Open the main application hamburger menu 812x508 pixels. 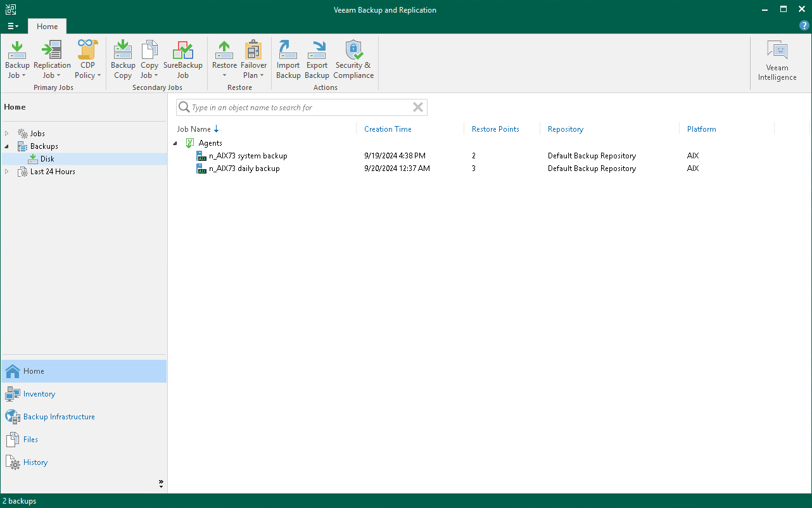point(13,26)
